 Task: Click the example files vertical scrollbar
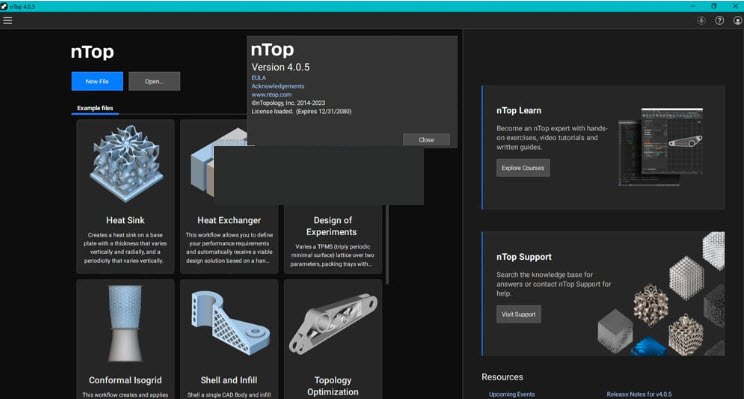point(387,244)
